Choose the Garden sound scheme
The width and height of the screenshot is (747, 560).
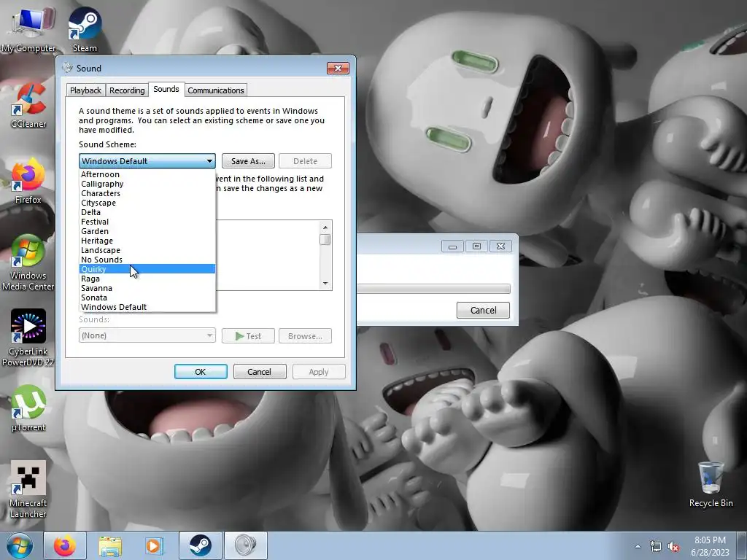147,231
